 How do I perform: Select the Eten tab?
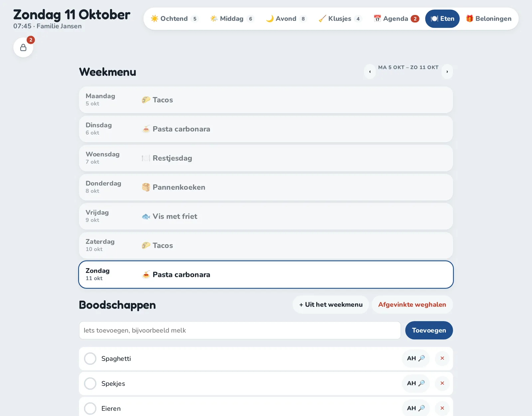pyautogui.click(x=442, y=19)
